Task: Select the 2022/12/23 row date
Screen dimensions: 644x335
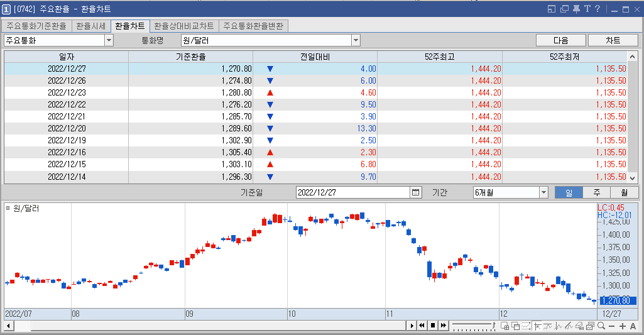Action: click(x=67, y=92)
